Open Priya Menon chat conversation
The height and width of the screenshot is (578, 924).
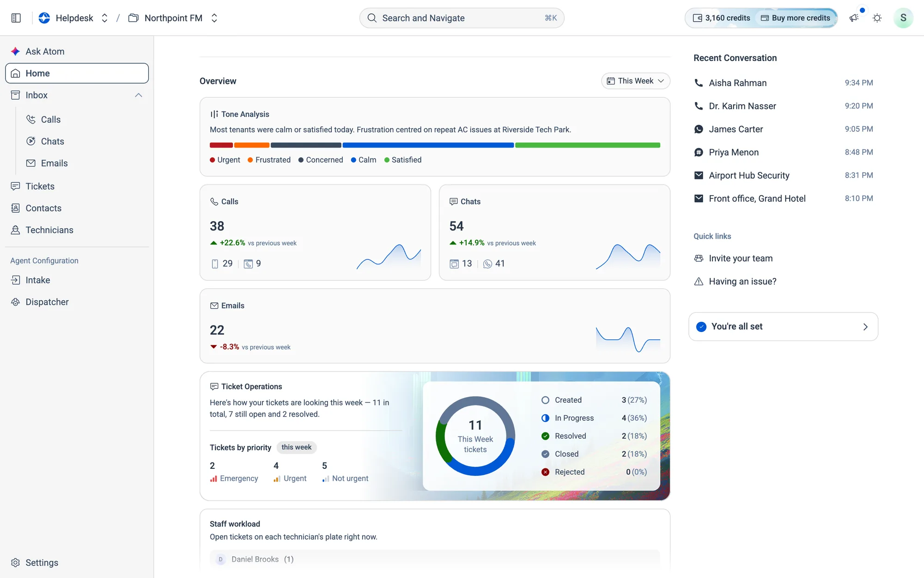(784, 152)
